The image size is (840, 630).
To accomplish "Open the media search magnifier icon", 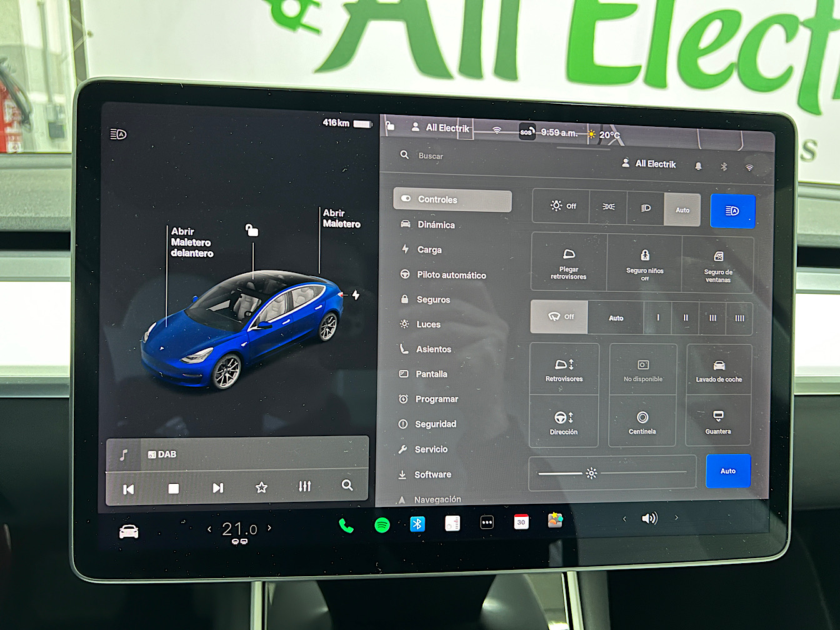I will pos(347,485).
